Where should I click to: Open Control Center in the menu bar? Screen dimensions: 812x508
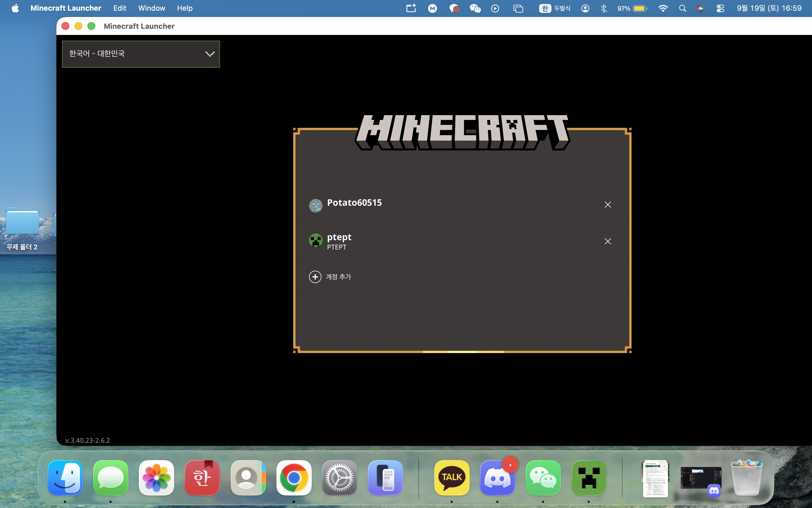click(x=720, y=8)
